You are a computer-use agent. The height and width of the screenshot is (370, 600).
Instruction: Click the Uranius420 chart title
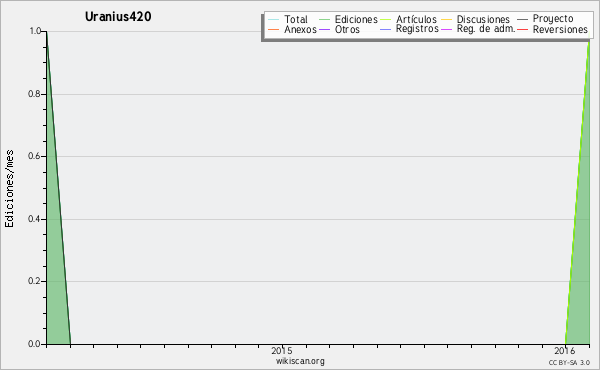[118, 17]
